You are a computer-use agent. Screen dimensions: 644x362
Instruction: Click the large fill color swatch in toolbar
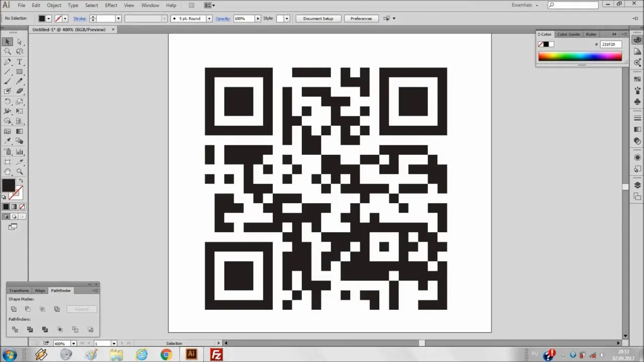coord(8,185)
